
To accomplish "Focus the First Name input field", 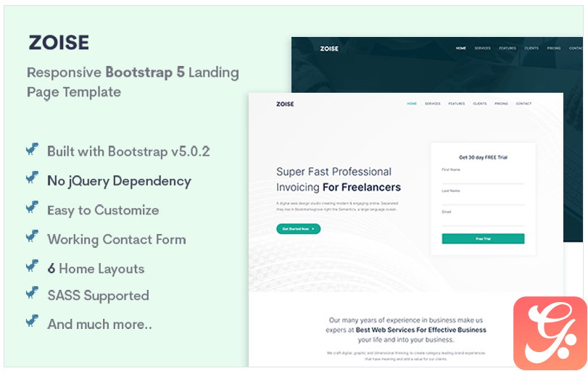I will (483, 178).
